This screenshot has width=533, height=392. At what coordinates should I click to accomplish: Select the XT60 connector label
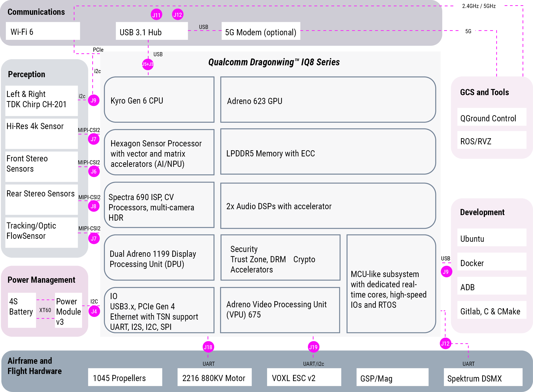click(45, 310)
